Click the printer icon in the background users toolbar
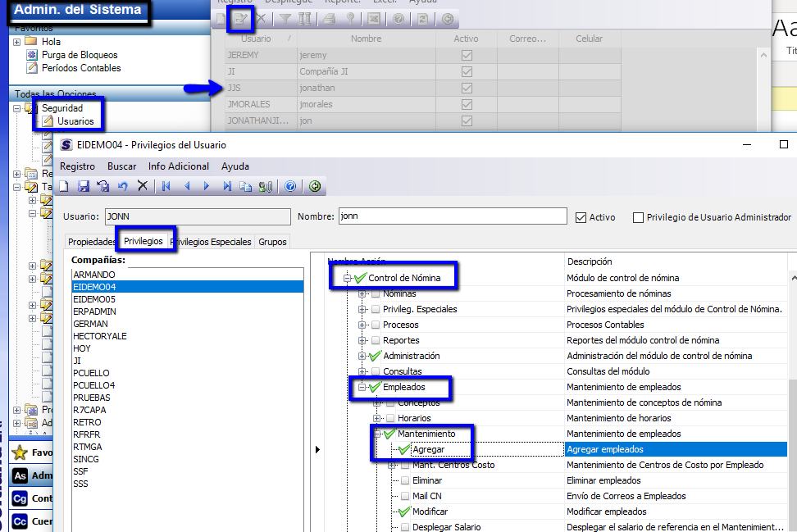Screen dimensions: 797x532 [x=329, y=20]
